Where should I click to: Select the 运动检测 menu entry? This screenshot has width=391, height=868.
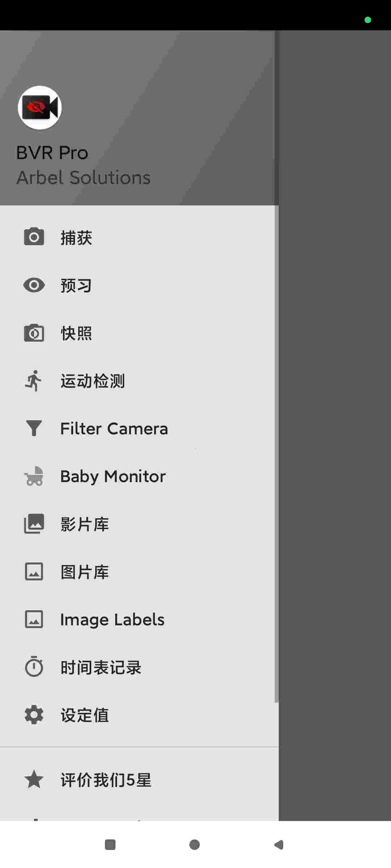[x=139, y=380]
